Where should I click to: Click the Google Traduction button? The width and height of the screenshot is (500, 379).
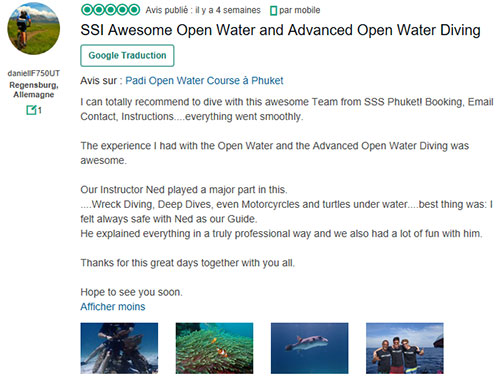[x=127, y=56]
